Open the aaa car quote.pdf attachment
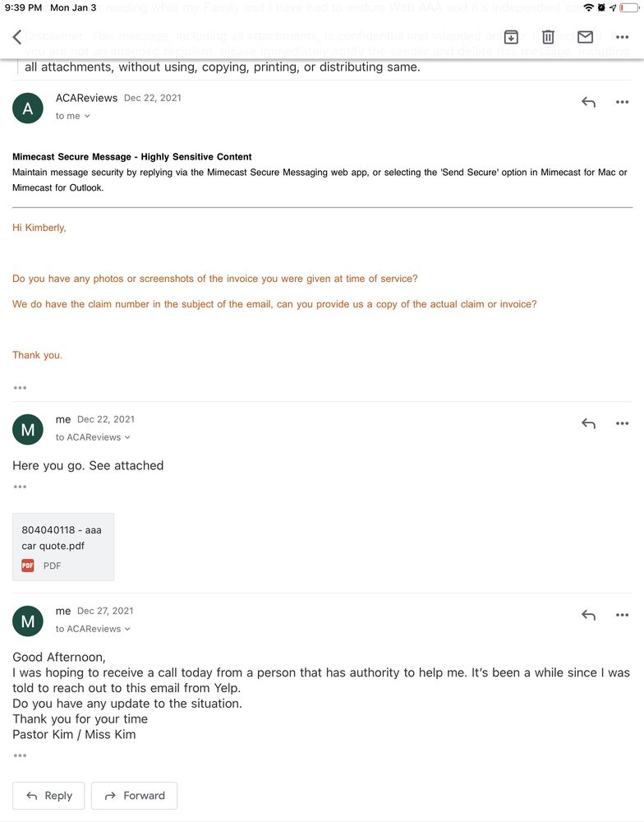644x822 pixels. point(63,547)
